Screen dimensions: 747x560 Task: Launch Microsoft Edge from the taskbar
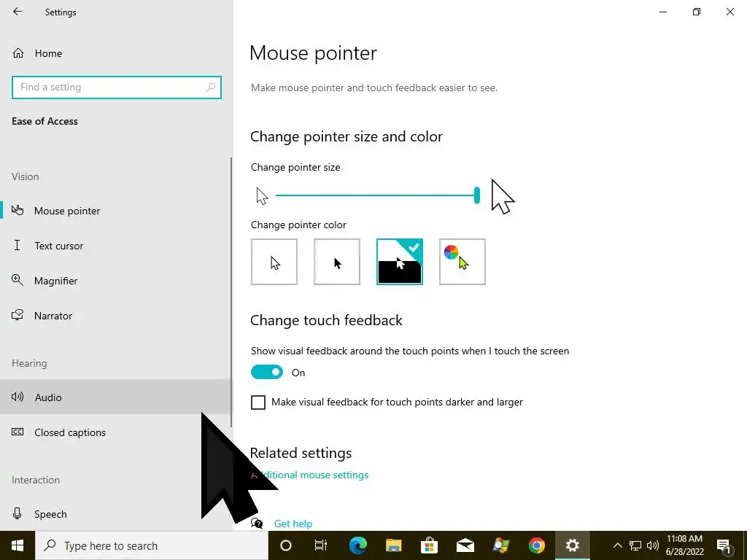click(x=357, y=545)
